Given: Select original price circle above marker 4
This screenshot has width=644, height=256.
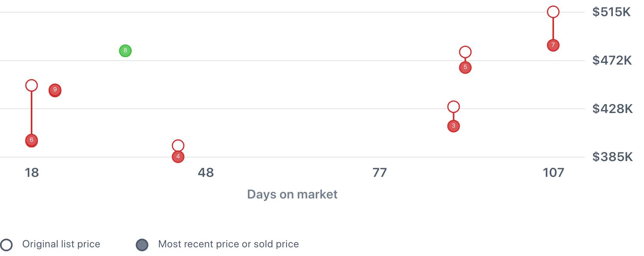Looking at the screenshot, I should coord(178,146).
